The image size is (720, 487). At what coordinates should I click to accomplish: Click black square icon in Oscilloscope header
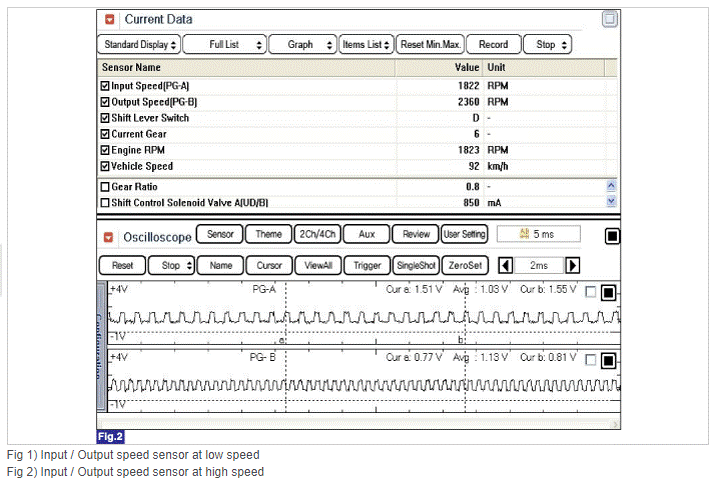coord(613,236)
